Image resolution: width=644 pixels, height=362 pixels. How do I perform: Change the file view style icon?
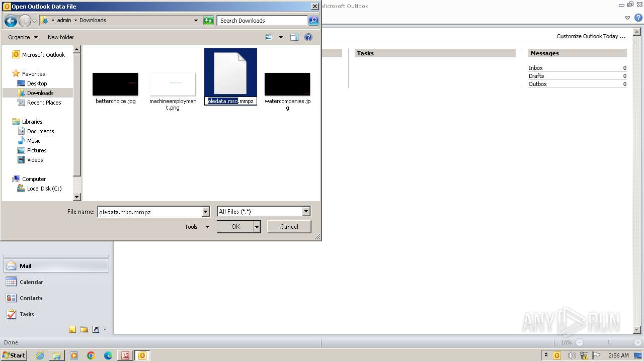click(269, 37)
